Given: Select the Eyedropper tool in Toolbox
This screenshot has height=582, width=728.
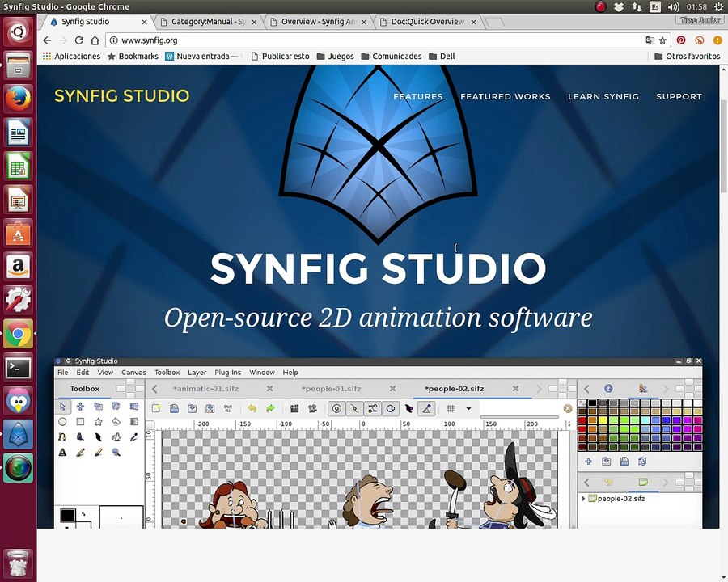Looking at the screenshot, I should pos(134,436).
